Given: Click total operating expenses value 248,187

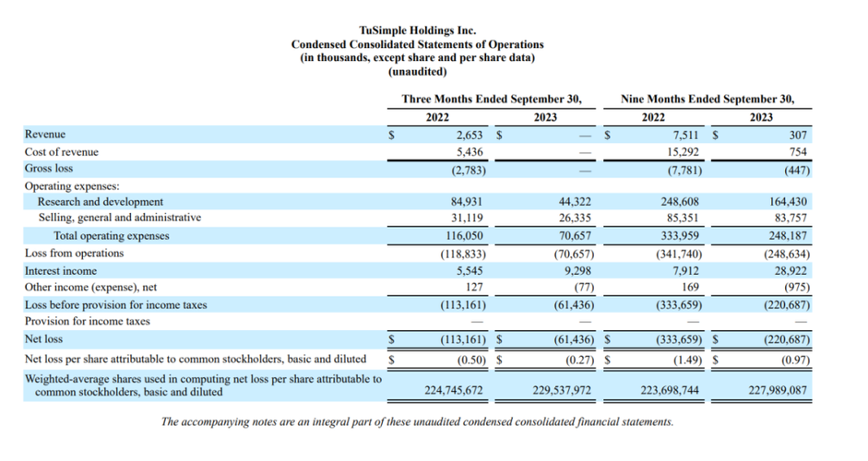Looking at the screenshot, I should pos(789,236).
